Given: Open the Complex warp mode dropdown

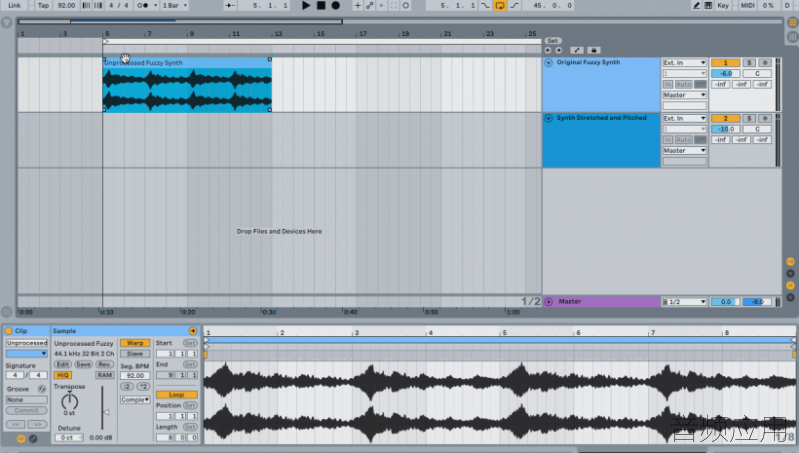Looking at the screenshot, I should pyautogui.click(x=135, y=399).
